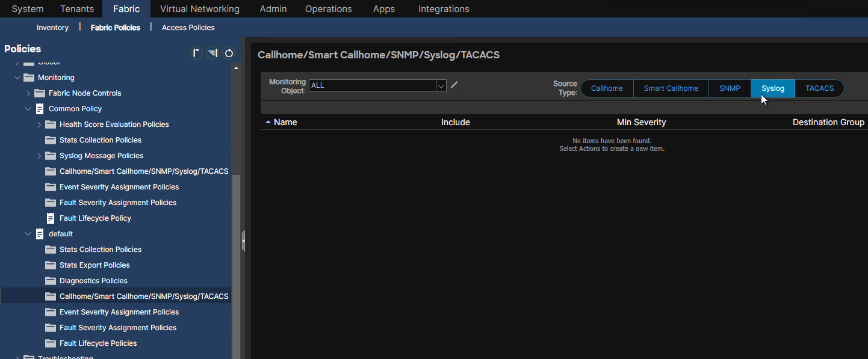Select Event Severity Assignment Policies under Common Policy
Image resolution: width=868 pixels, height=359 pixels.
pyautogui.click(x=119, y=187)
